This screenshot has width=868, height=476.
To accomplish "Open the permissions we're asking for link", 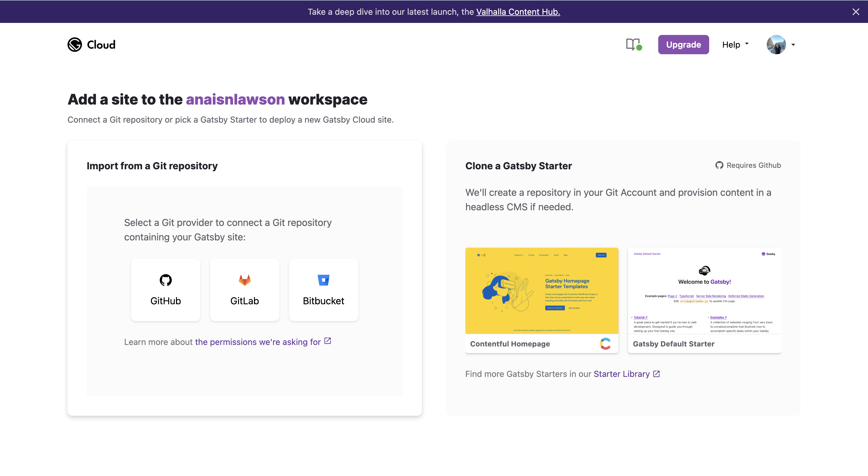I will [x=258, y=342].
